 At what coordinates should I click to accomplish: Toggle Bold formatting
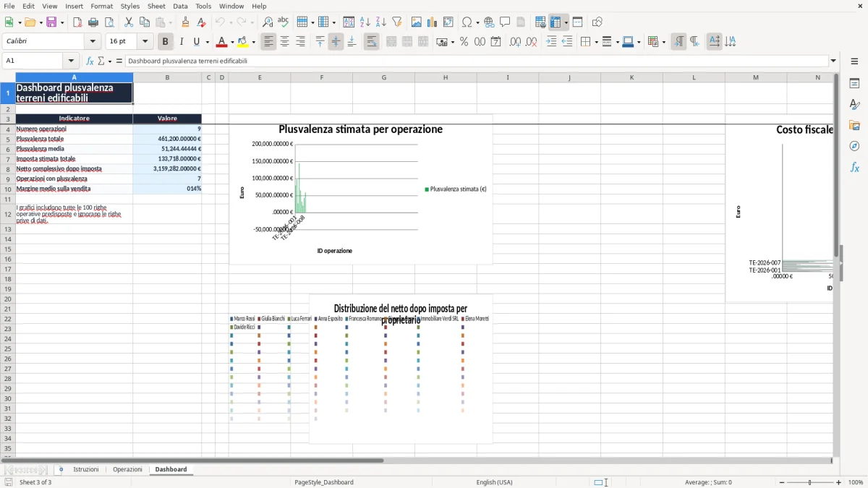pos(166,42)
